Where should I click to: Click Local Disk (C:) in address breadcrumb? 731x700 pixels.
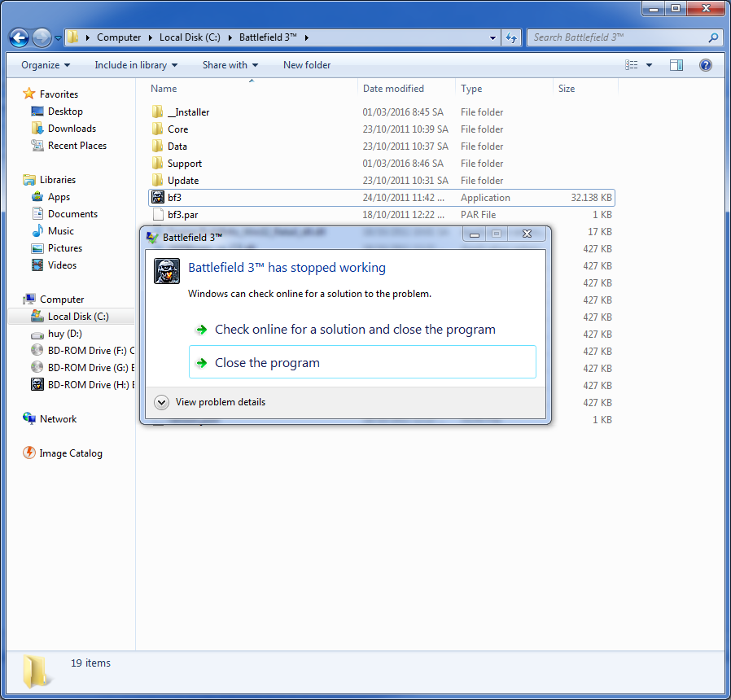pyautogui.click(x=190, y=37)
